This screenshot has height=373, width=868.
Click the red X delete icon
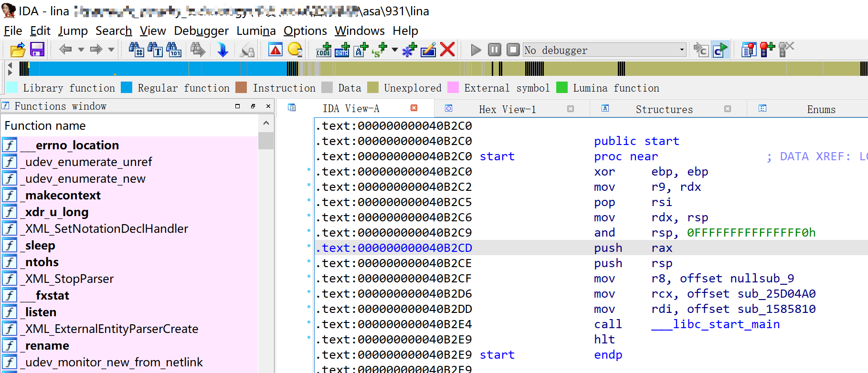point(447,50)
